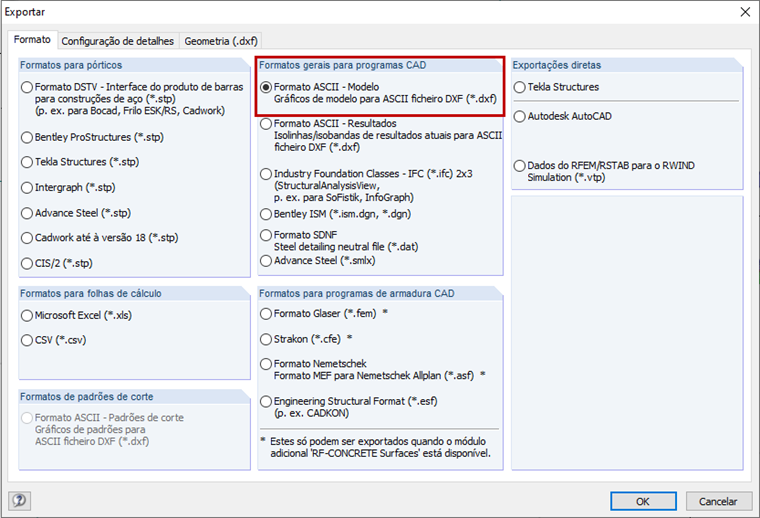Select Tekla Structures direct export
This screenshot has height=518, width=760.
(519, 87)
